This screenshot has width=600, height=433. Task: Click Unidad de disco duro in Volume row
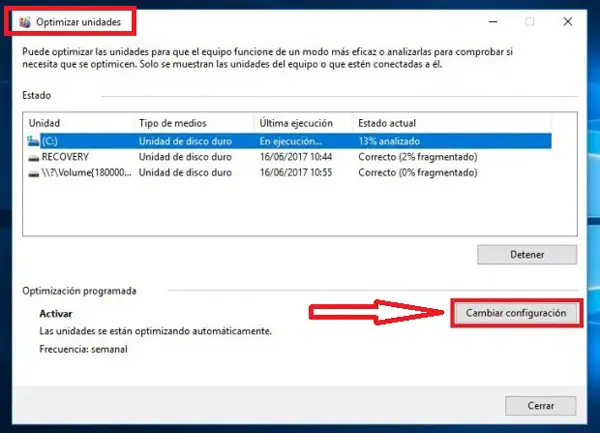click(185, 173)
